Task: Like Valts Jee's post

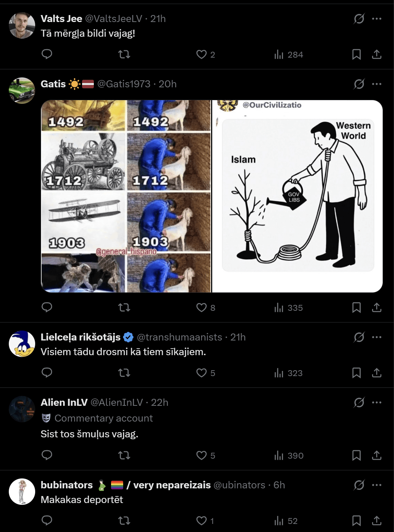Action: click(x=201, y=55)
